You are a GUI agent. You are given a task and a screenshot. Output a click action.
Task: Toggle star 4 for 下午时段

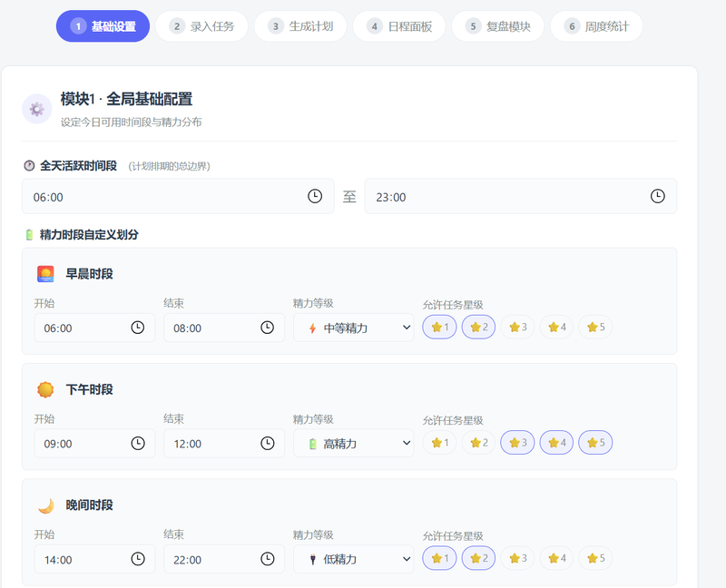point(556,443)
